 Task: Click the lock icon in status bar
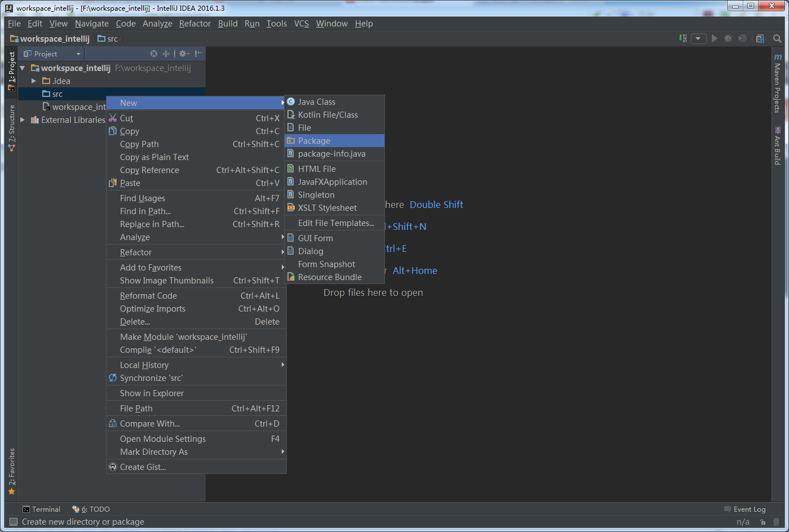pyautogui.click(x=763, y=522)
